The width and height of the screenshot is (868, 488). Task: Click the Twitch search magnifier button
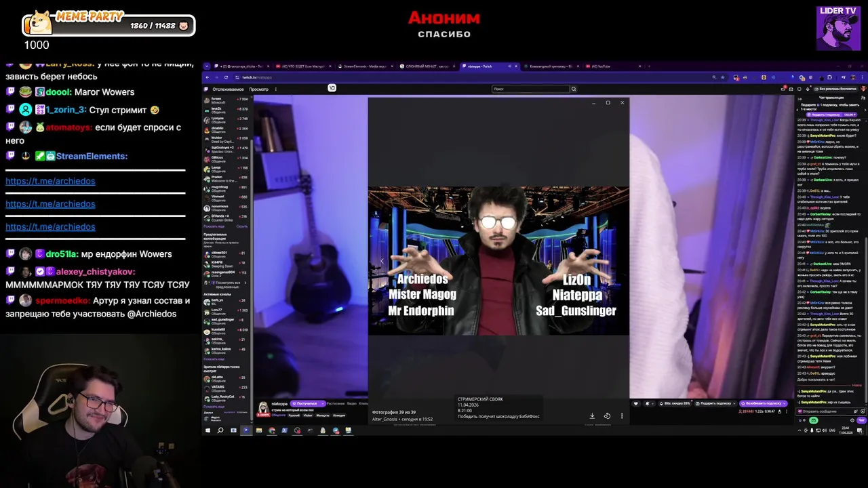coord(574,89)
